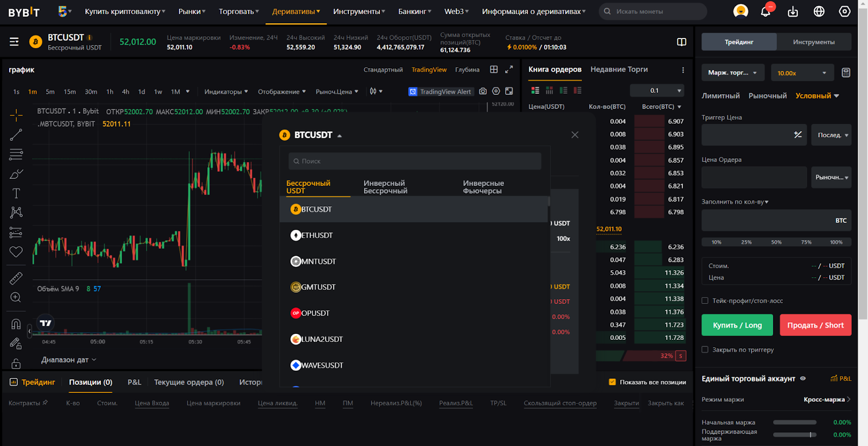Open the 10.00x leverage dropdown
This screenshot has height=446, width=868.
point(801,73)
